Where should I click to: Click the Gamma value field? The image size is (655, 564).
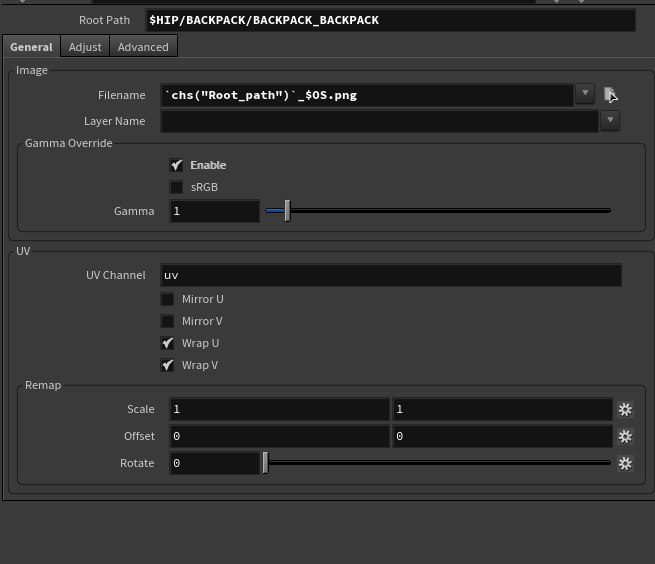tap(214, 211)
